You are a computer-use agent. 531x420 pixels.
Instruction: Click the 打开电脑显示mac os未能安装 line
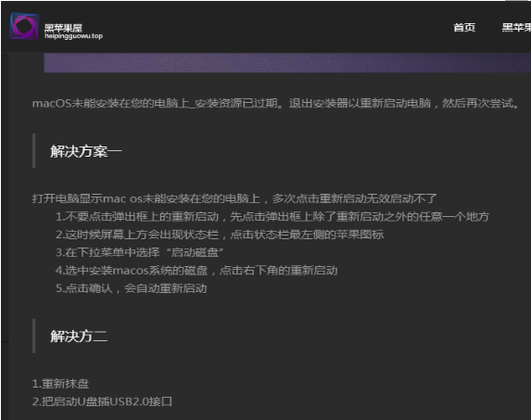(234, 198)
